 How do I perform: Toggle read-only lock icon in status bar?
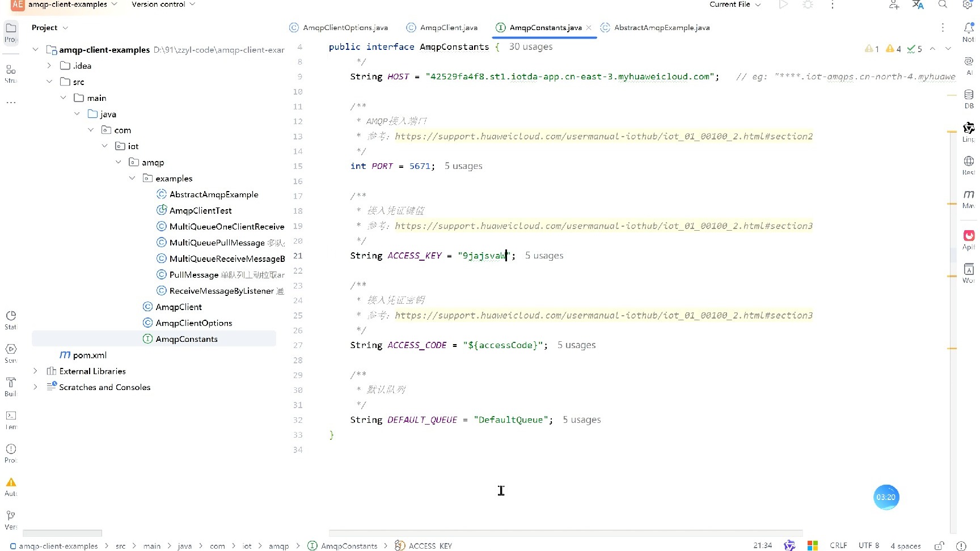(939, 545)
